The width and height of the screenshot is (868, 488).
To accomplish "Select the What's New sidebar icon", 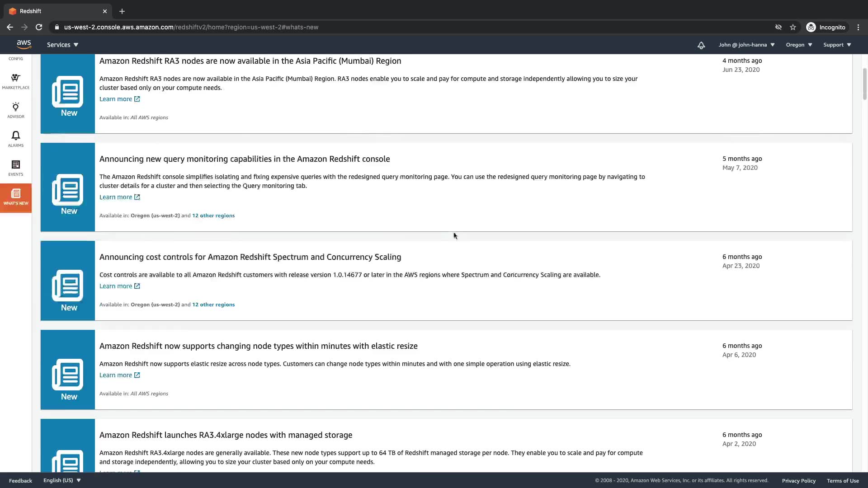I will pyautogui.click(x=15, y=197).
